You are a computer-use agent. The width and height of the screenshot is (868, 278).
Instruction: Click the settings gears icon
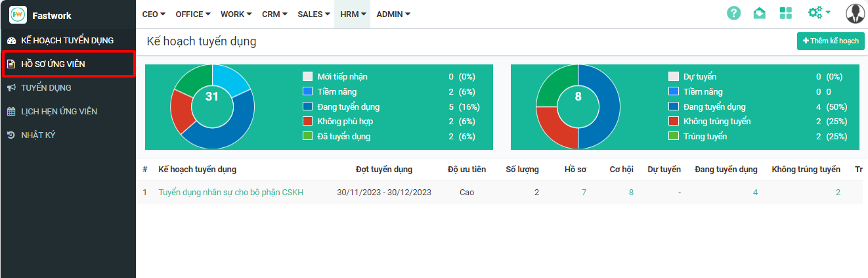pos(816,13)
